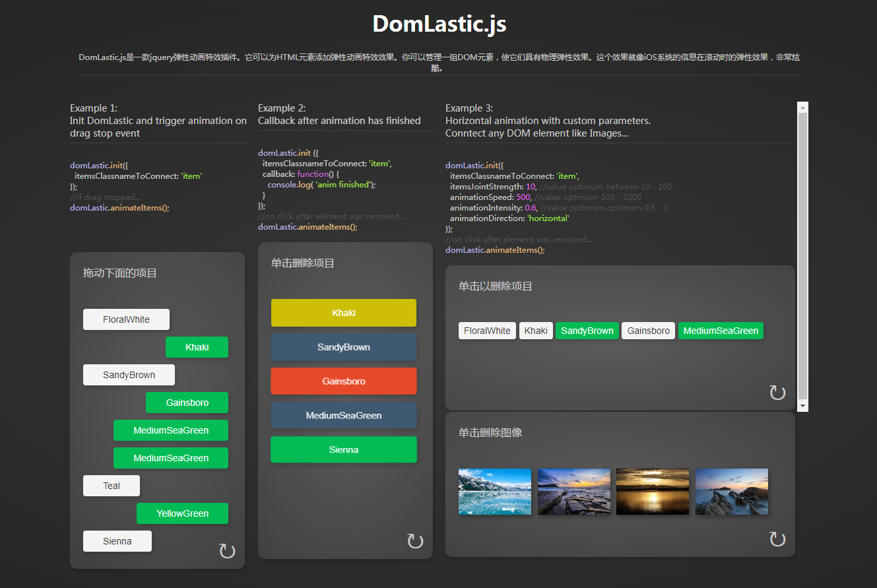Click 'itemsJointStrength' code line in Example 3
This screenshot has width=877, height=588.
click(561, 187)
